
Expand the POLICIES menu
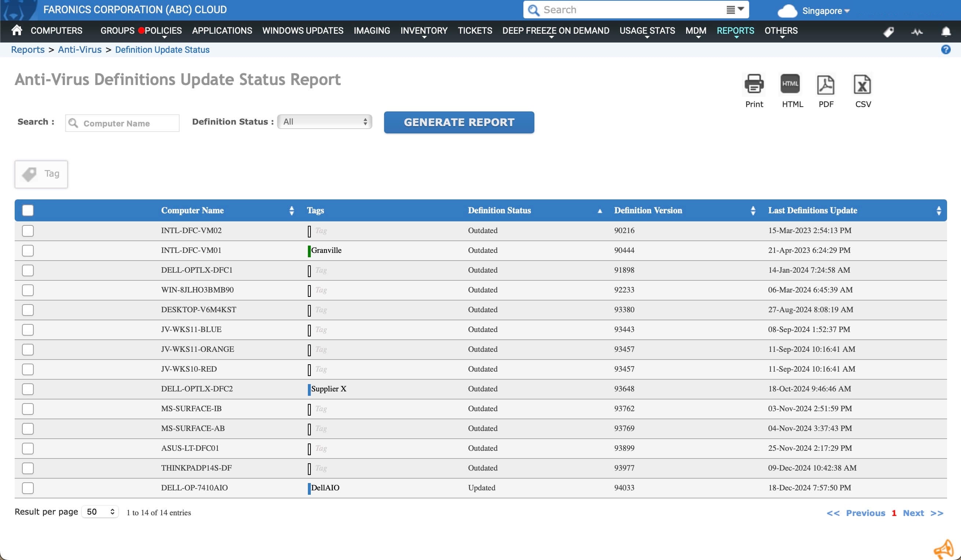click(x=163, y=31)
